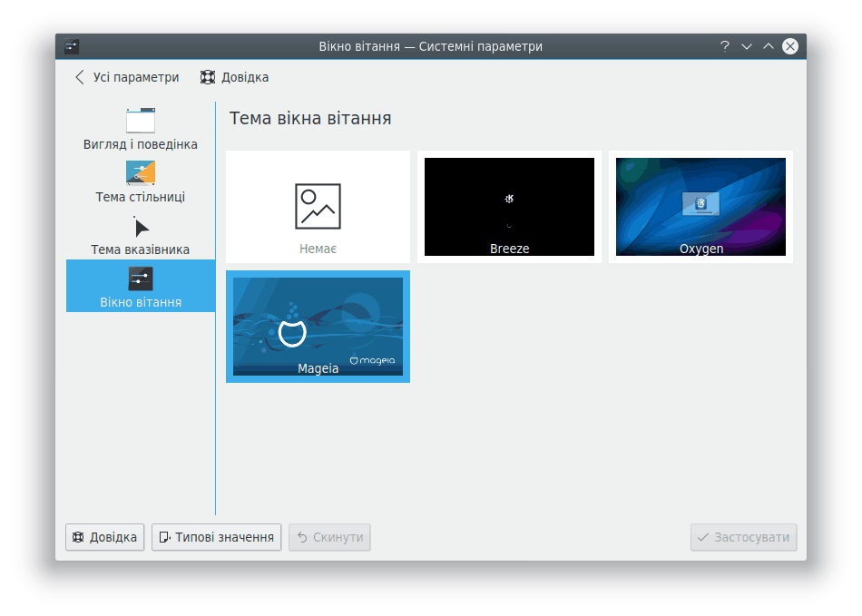862x616 pixels.
Task: Click the Скинути reset button
Action: point(329,537)
